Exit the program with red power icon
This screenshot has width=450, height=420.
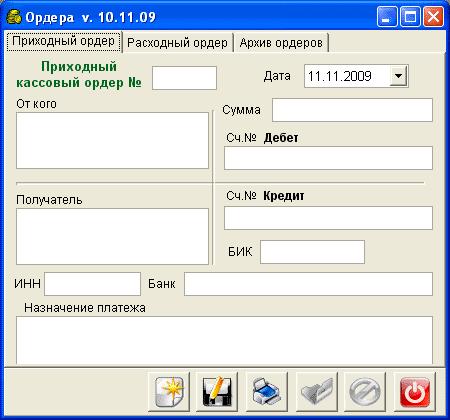pos(414,392)
